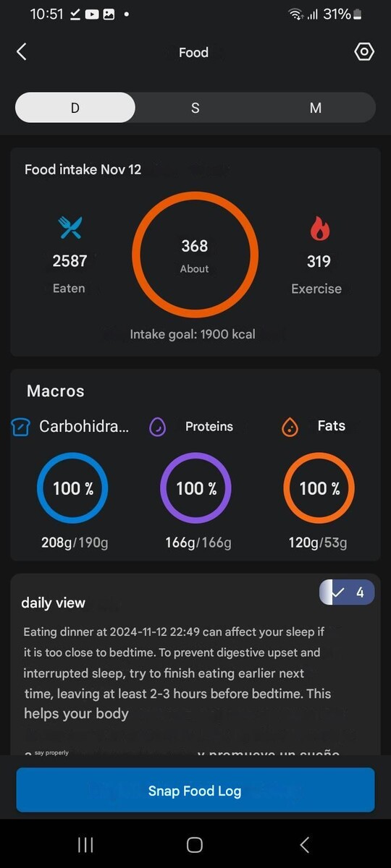Tap the Intake goal: 1900 kcal label
The width and height of the screenshot is (391, 868).
193,334
